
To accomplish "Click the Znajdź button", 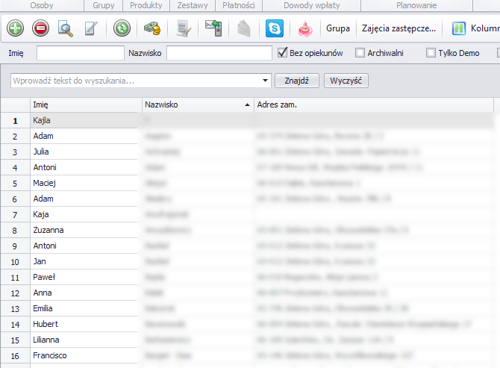I will 297,81.
